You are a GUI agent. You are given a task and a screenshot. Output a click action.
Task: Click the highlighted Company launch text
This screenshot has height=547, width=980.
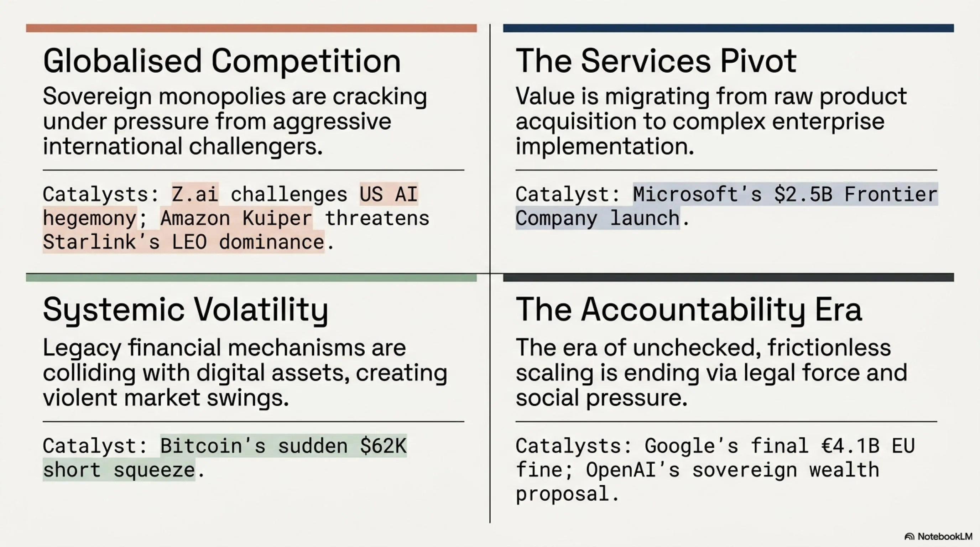[598, 218]
